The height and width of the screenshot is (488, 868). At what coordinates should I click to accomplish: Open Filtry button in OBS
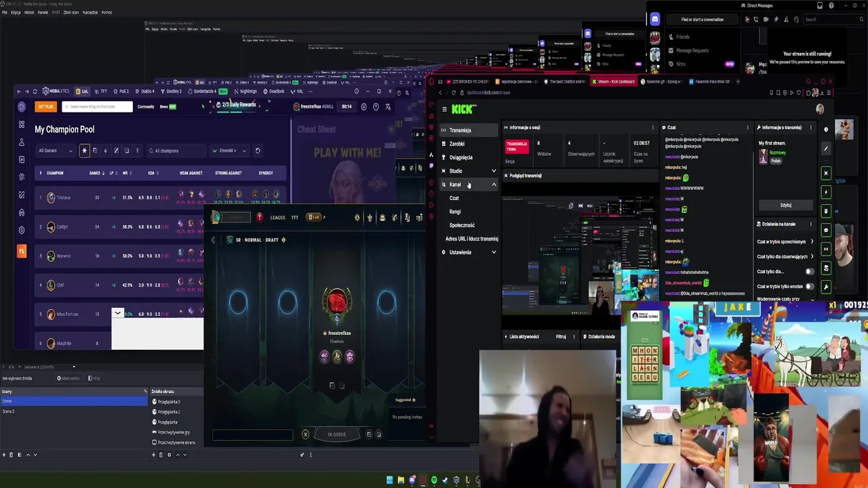coord(94,378)
